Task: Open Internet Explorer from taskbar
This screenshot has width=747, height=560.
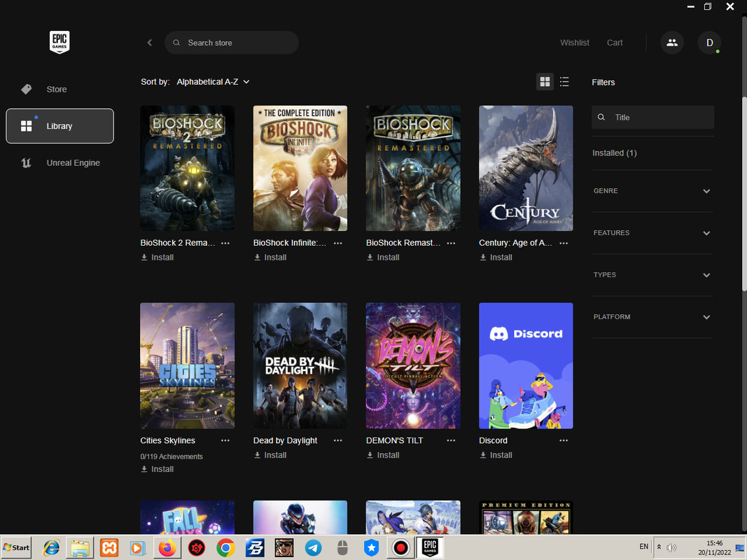Action: (x=51, y=548)
